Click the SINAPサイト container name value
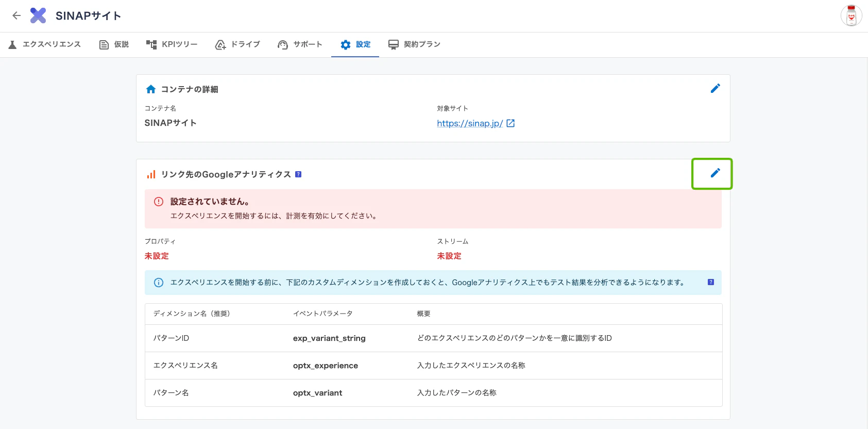 pos(171,123)
